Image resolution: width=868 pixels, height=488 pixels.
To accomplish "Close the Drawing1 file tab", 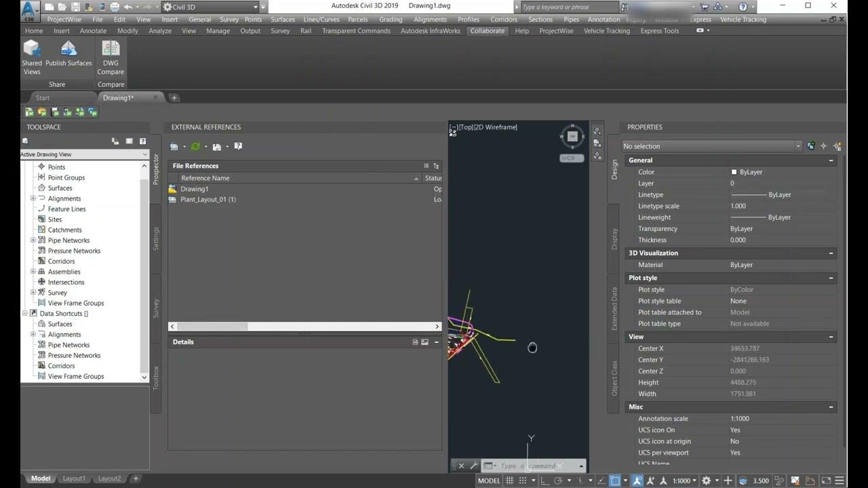I will click(x=155, y=98).
